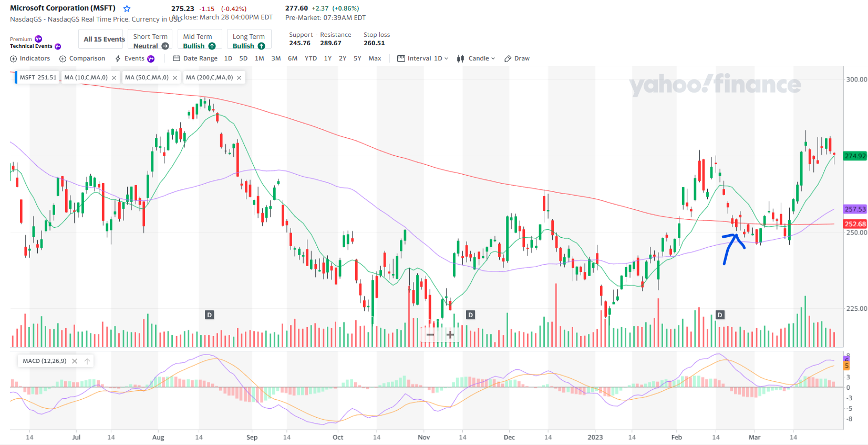Remove the MA (10,C,MA,0) indicator
Image resolution: width=868 pixels, height=445 pixels.
pyautogui.click(x=114, y=78)
